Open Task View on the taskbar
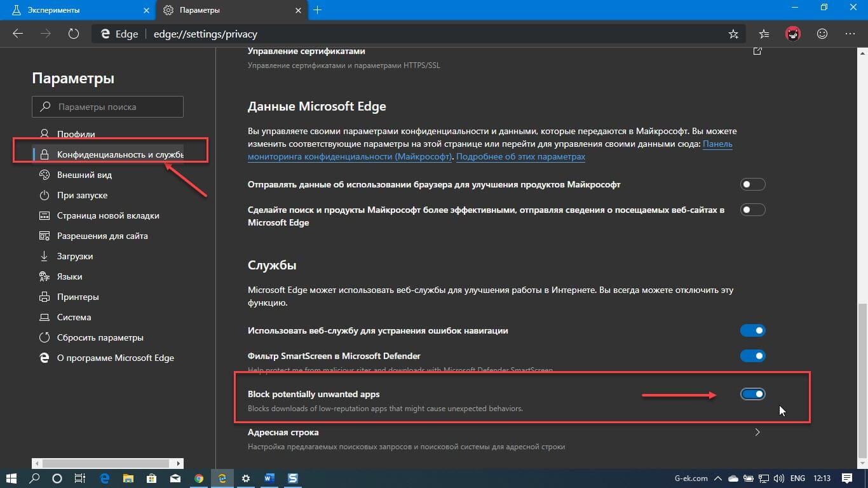Screen dimensions: 868x488 click(x=79, y=478)
